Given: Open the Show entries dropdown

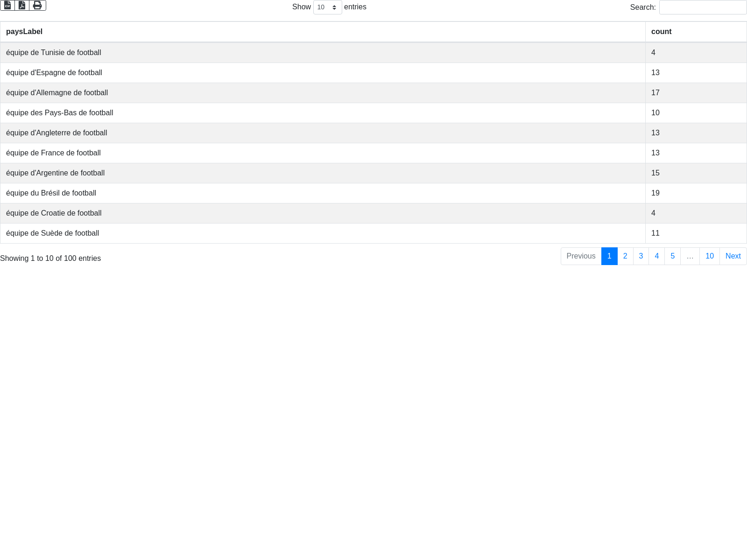Looking at the screenshot, I should pos(327,7).
